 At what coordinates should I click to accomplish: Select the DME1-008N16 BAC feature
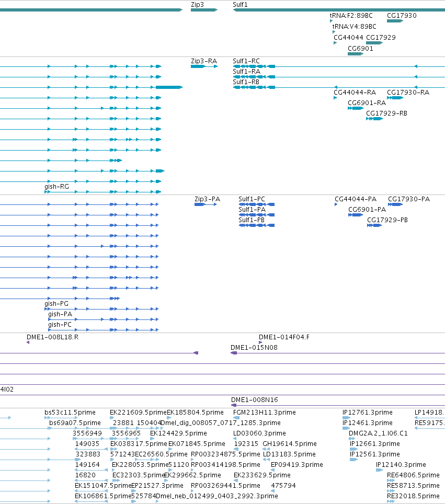(338, 405)
